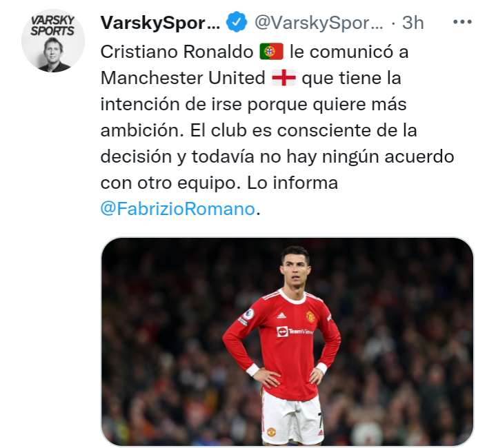496x448 pixels.
Task: Click the "Manchester United" text in the tweet
Action: (x=183, y=78)
